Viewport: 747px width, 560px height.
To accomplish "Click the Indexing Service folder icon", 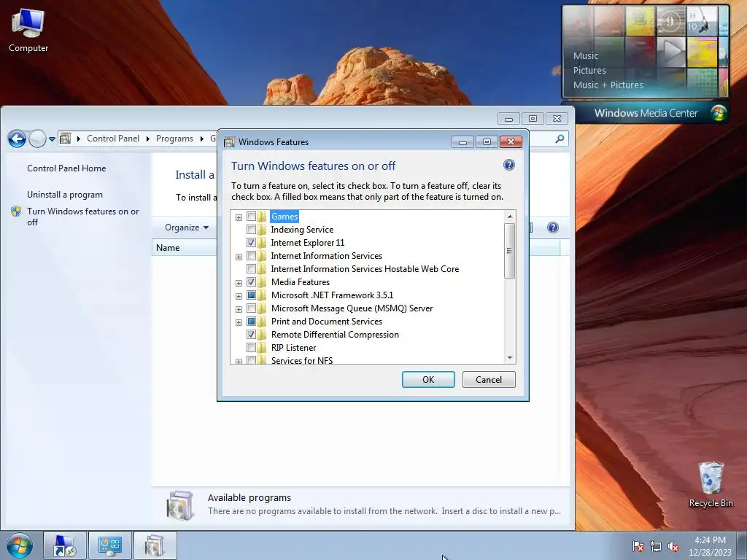I will point(262,230).
